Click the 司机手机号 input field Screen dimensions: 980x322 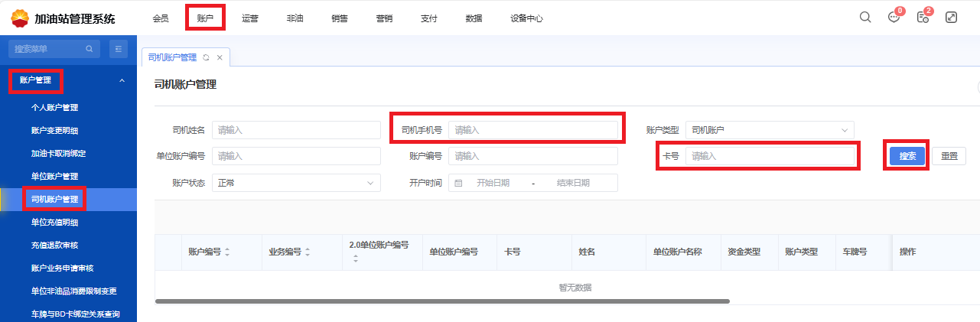[x=532, y=131]
